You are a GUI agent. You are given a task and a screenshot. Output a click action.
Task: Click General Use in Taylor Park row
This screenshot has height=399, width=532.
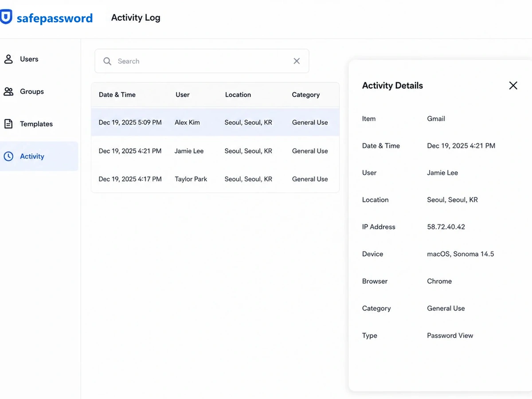tap(310, 179)
